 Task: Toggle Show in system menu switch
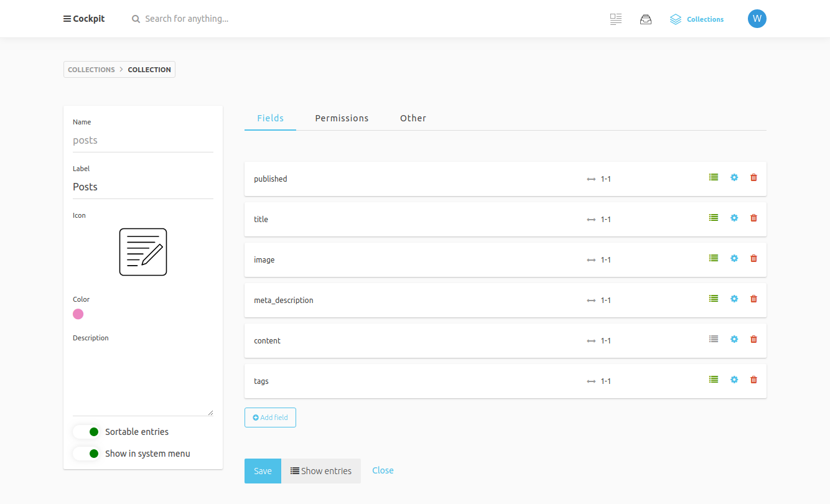(86, 454)
